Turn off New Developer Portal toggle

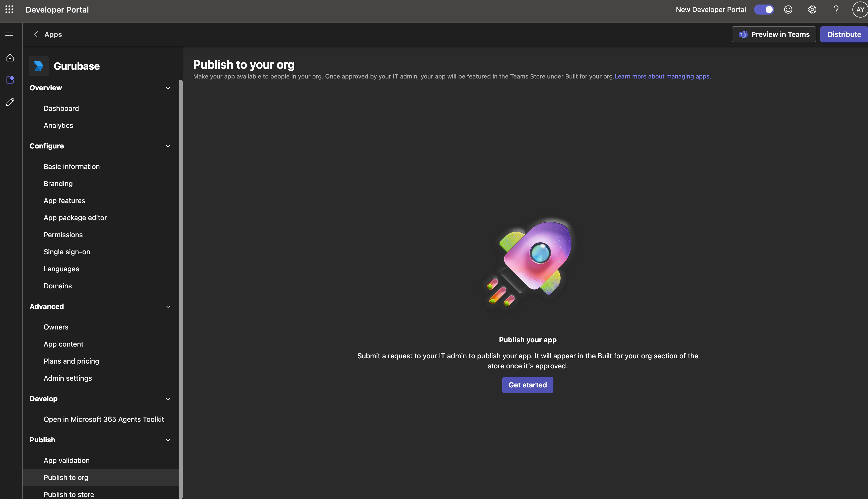tap(764, 10)
